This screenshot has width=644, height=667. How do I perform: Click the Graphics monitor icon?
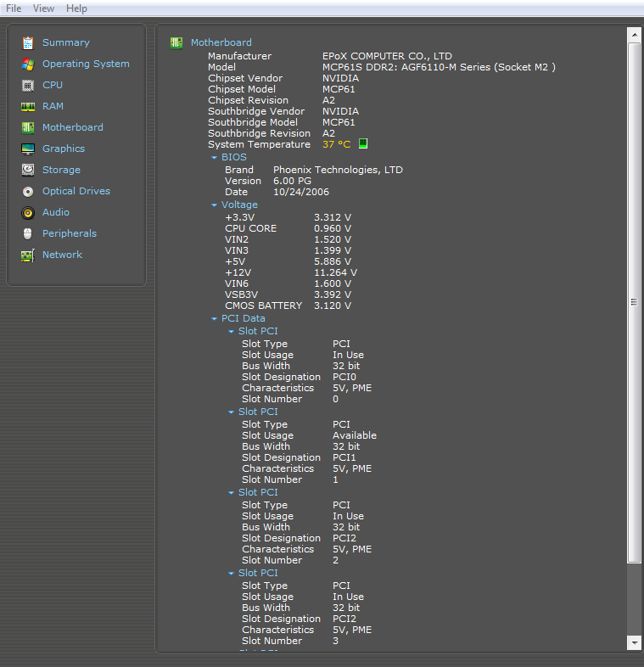click(28, 149)
